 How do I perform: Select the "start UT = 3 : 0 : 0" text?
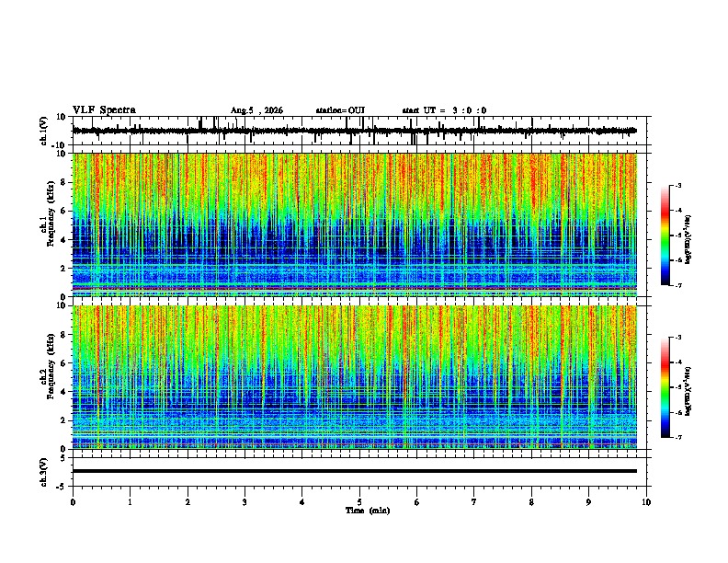pyautogui.click(x=444, y=110)
